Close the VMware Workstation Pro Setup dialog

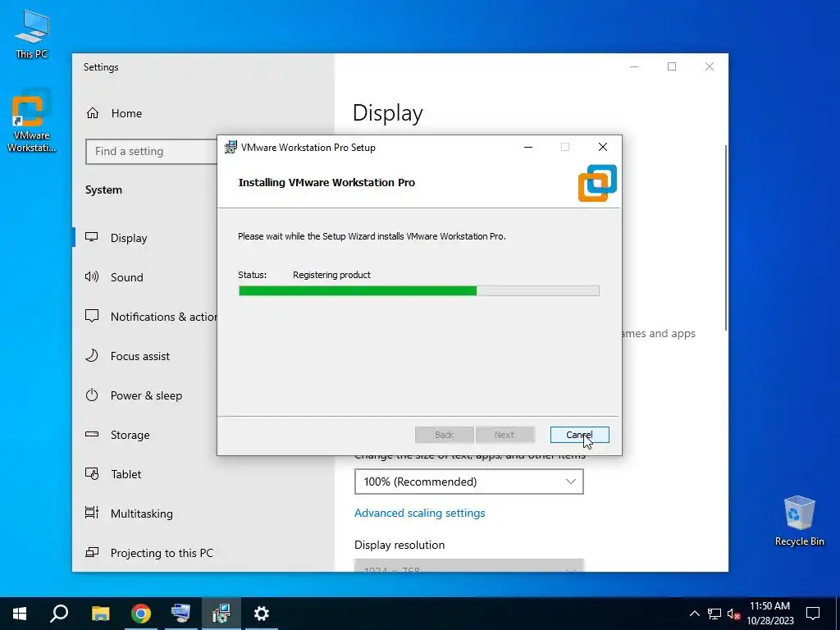[603, 147]
